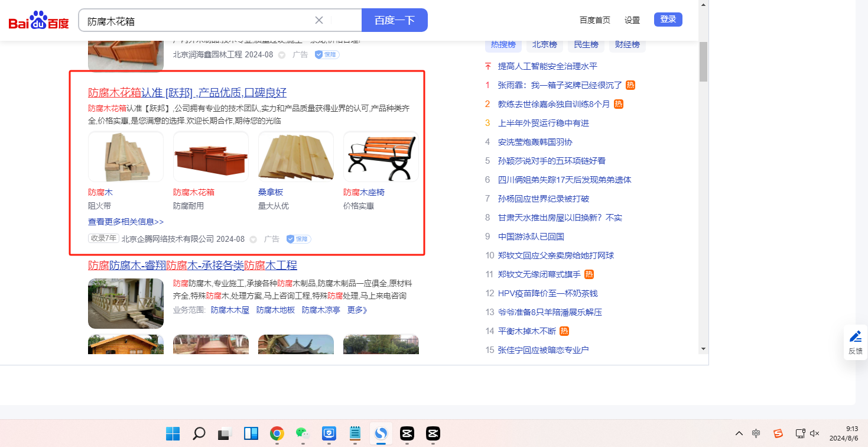Open hot search 郑钦文回应父亲卖房给她打网球
Viewport: 868px width, 447px height.
[x=556, y=255]
